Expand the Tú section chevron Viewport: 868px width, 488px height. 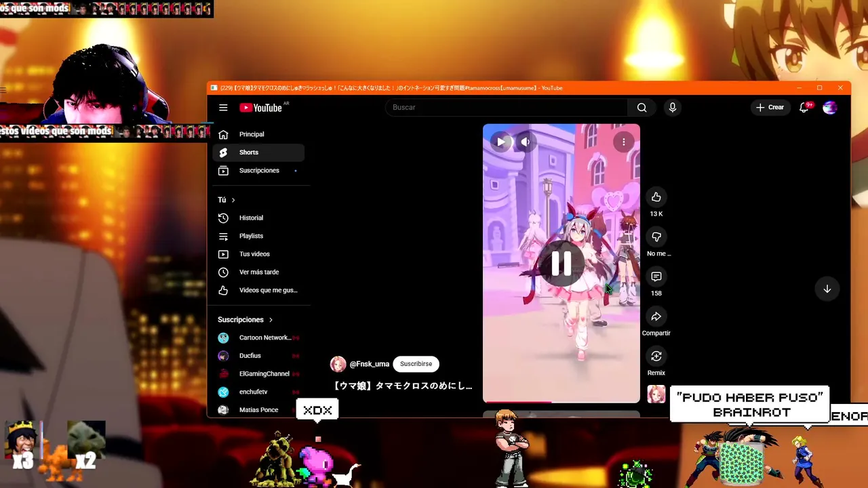(233, 200)
